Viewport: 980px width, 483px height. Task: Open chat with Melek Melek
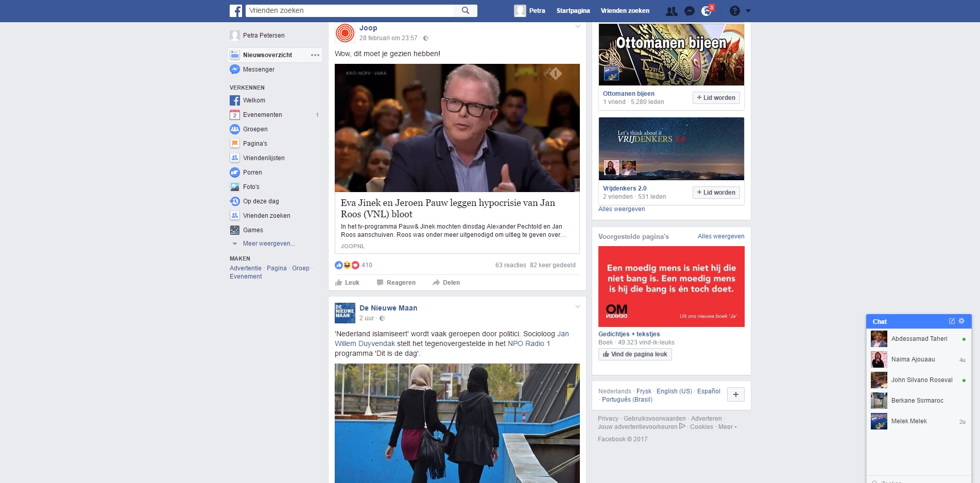click(x=919, y=421)
